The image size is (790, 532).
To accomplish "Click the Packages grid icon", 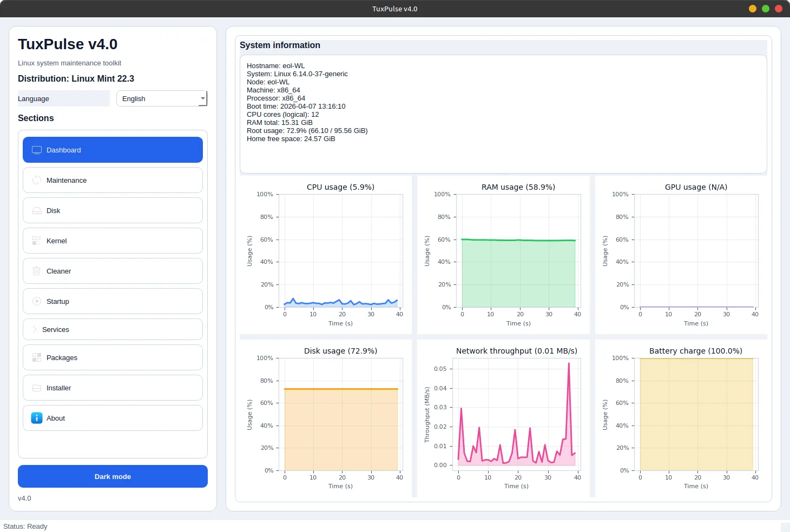I will [x=37, y=357].
